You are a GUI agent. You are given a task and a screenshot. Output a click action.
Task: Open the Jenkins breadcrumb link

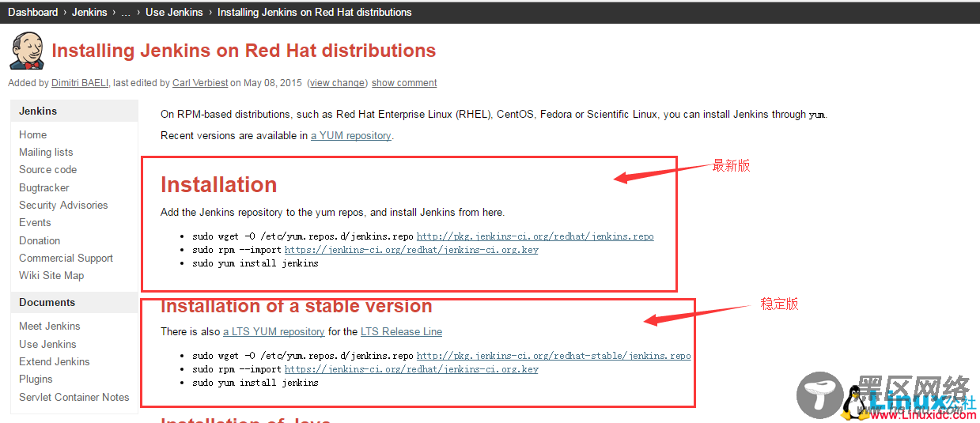(x=89, y=12)
